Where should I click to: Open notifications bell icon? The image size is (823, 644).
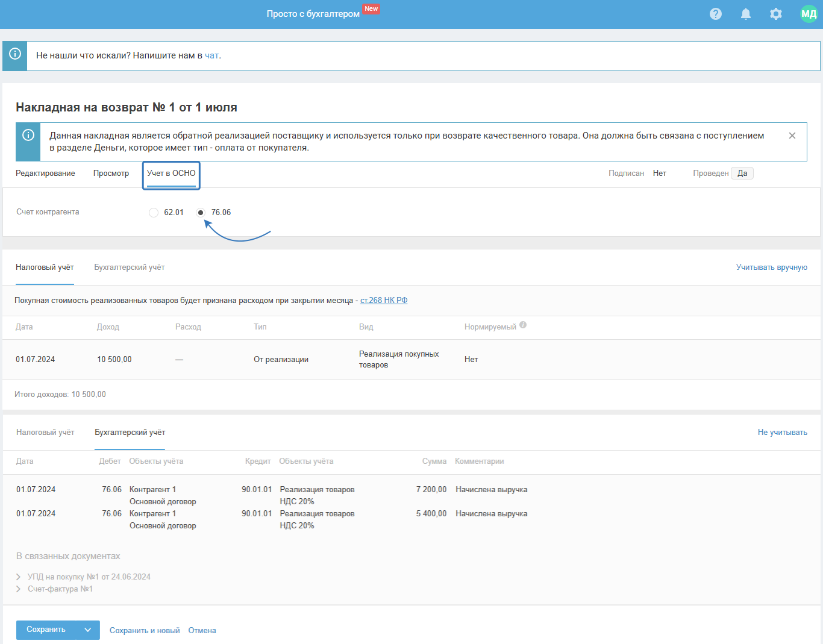click(x=746, y=14)
